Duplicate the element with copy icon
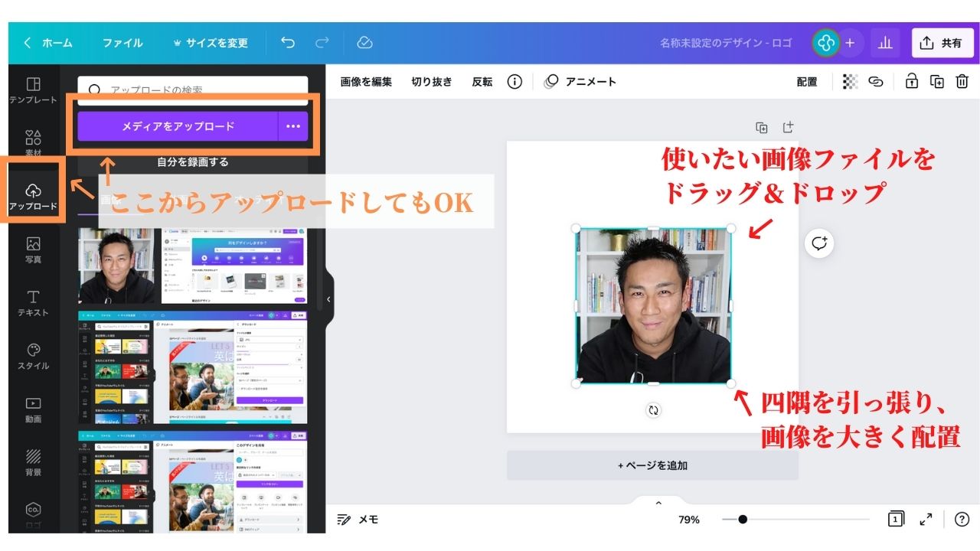The height and width of the screenshot is (551, 980). (x=936, y=82)
